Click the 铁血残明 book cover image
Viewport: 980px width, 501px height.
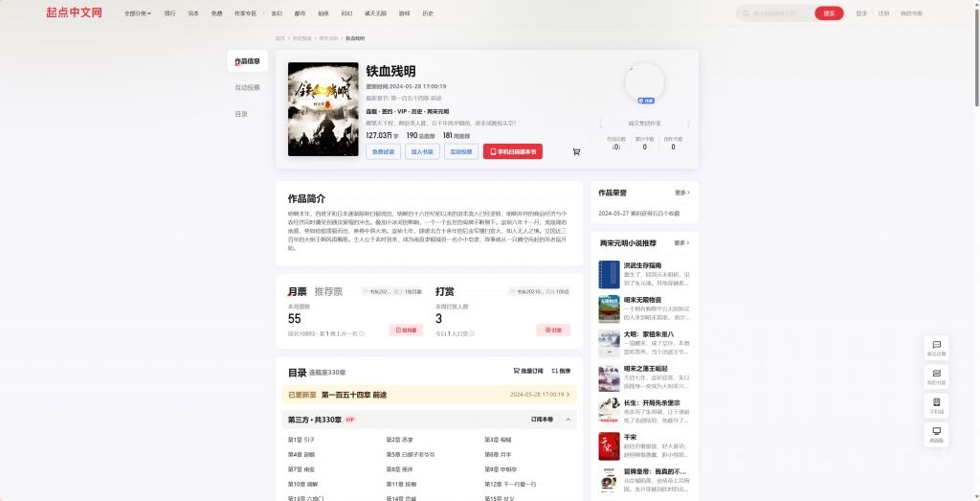(323, 109)
